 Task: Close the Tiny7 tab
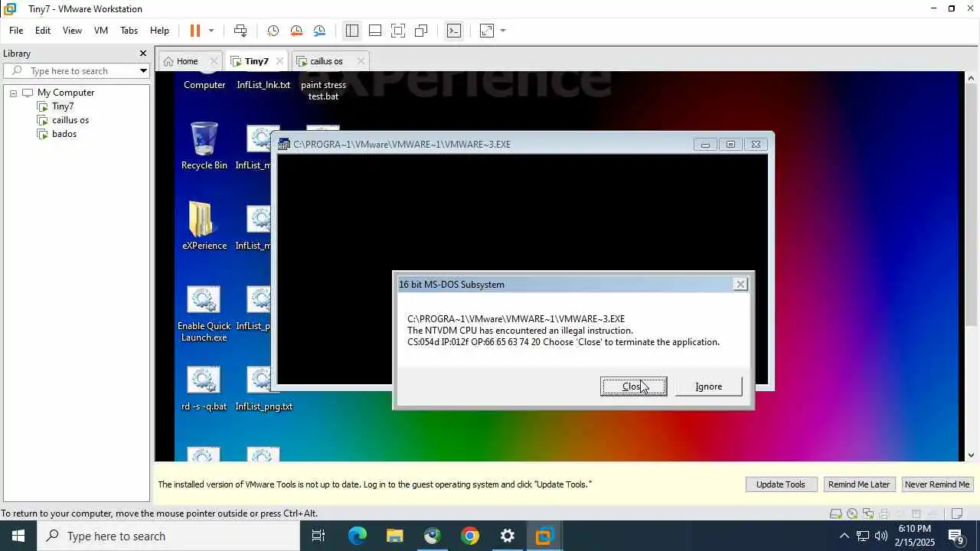279,61
